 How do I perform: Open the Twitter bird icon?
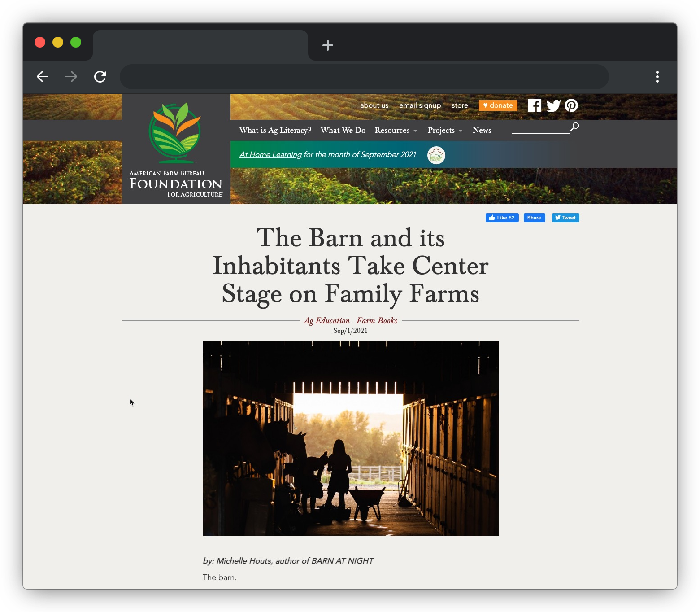(x=554, y=105)
